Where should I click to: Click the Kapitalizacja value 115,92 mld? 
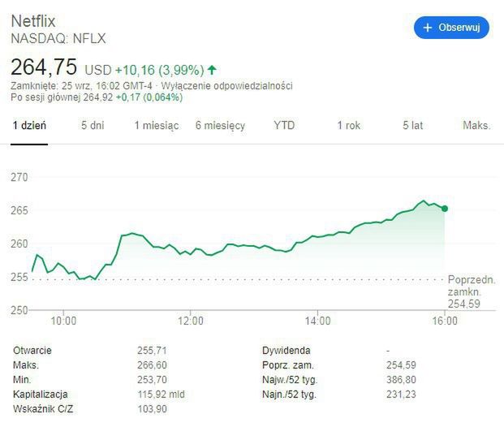click(161, 395)
